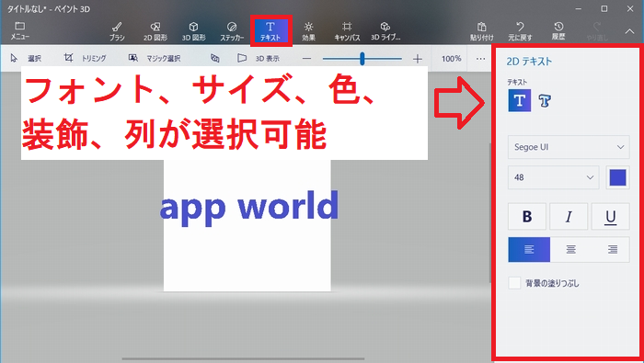The height and width of the screenshot is (363, 644).
Task: Toggle Bold formatting
Action: [x=527, y=216]
